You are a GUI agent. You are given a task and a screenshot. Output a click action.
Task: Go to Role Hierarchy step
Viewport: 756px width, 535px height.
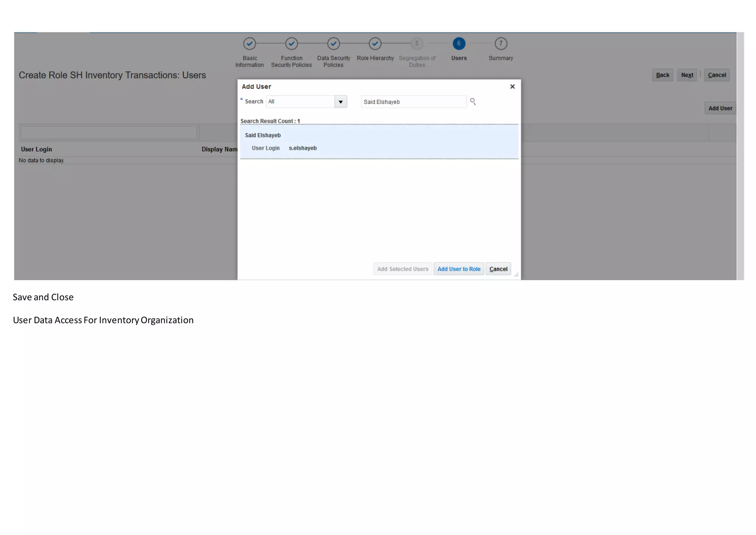click(375, 44)
